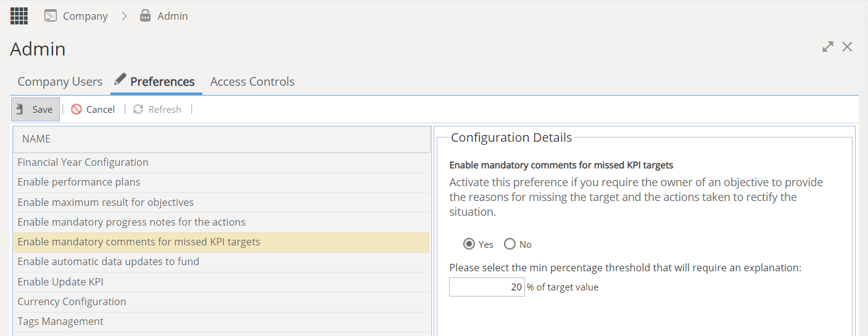868x336 pixels.
Task: Close the Admin panel
Action: click(x=847, y=47)
